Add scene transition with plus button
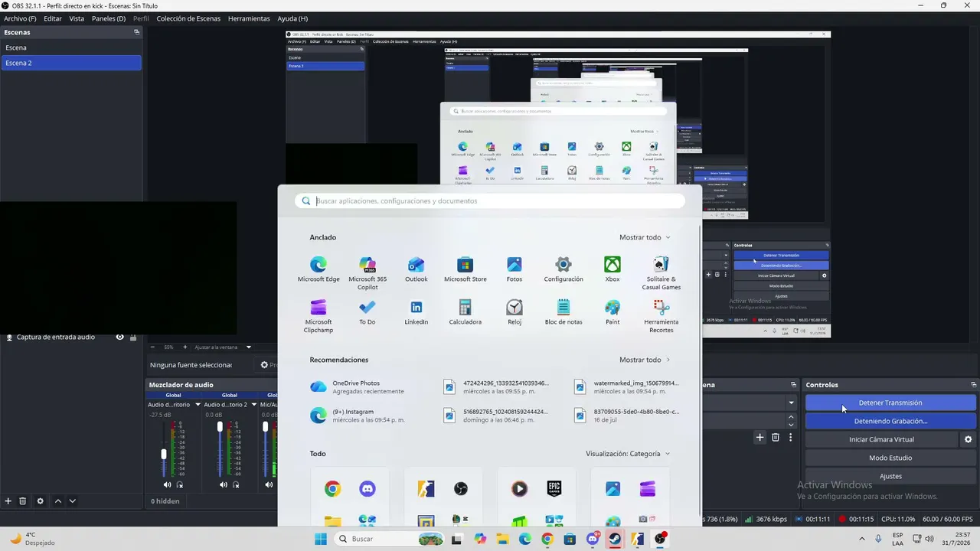Image resolution: width=980 pixels, height=551 pixels. coord(759,438)
